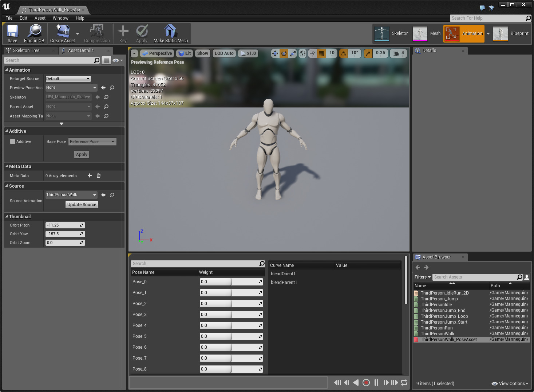Add a Meta Data array element

[x=90, y=176]
